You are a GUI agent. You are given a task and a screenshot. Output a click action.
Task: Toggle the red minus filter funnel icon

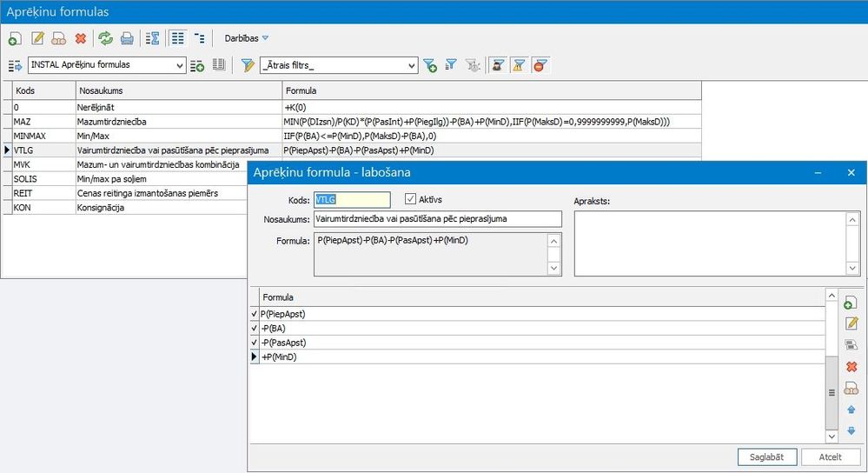[x=540, y=65]
